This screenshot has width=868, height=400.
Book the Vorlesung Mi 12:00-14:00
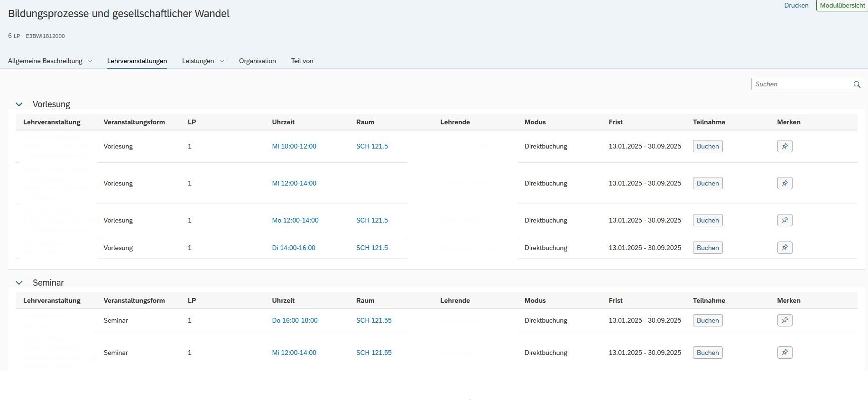click(x=708, y=183)
